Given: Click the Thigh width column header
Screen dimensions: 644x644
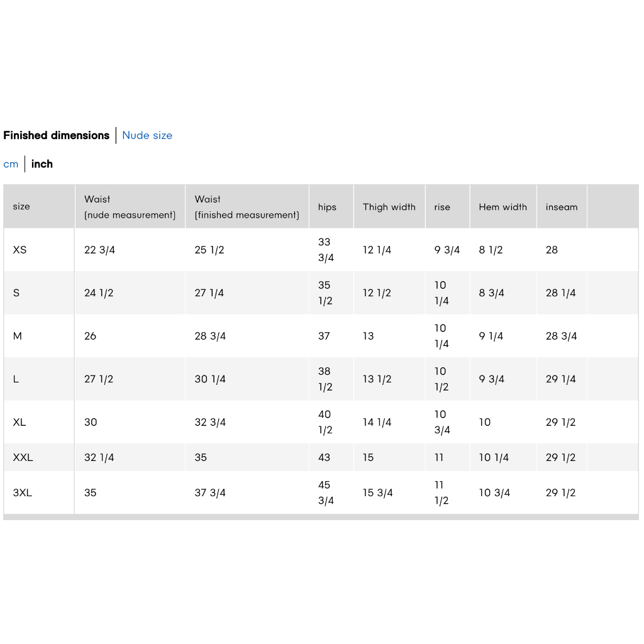Looking at the screenshot, I should click(x=389, y=206).
